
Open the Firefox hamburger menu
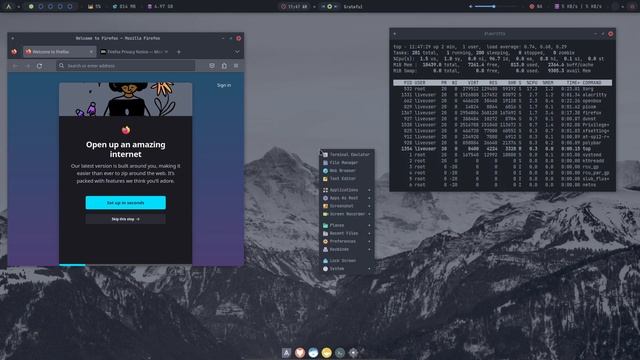point(236,66)
